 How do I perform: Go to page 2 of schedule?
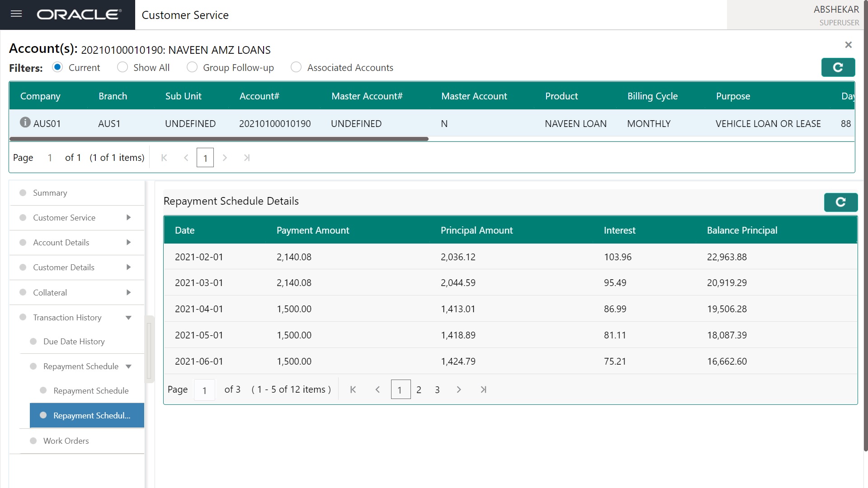[419, 389]
